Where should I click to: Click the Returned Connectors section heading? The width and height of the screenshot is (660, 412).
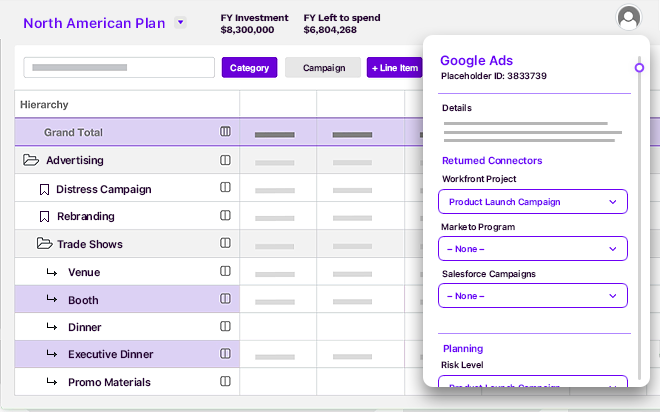(492, 160)
